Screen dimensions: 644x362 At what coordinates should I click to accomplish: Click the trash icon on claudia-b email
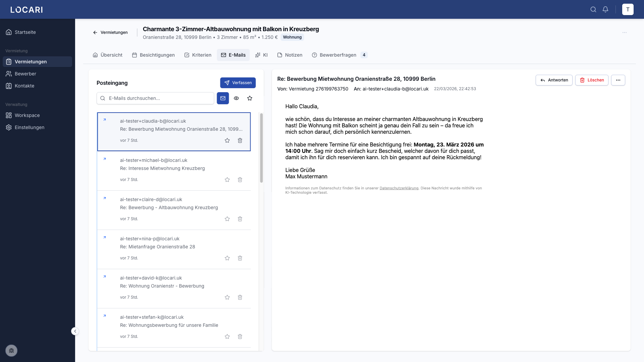coord(240,140)
